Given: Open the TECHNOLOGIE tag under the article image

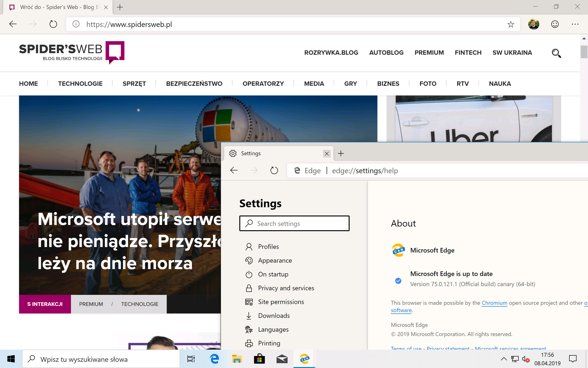Looking at the screenshot, I should [x=140, y=304].
